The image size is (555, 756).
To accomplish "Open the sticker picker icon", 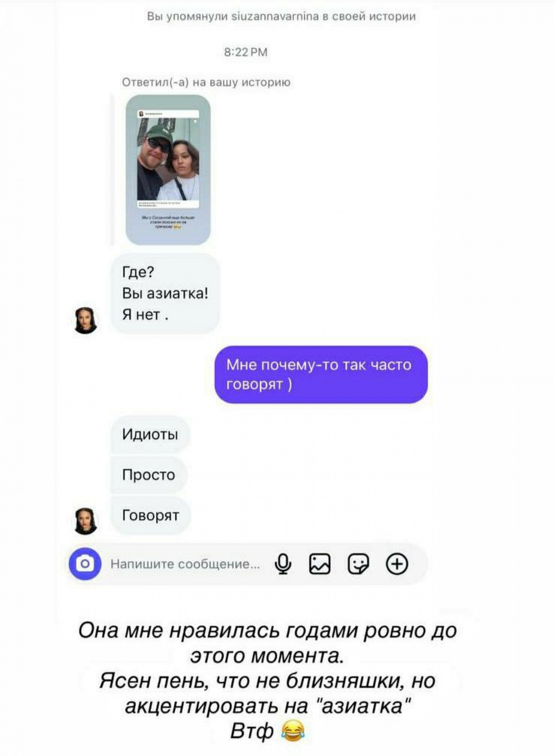I will pos(358,564).
